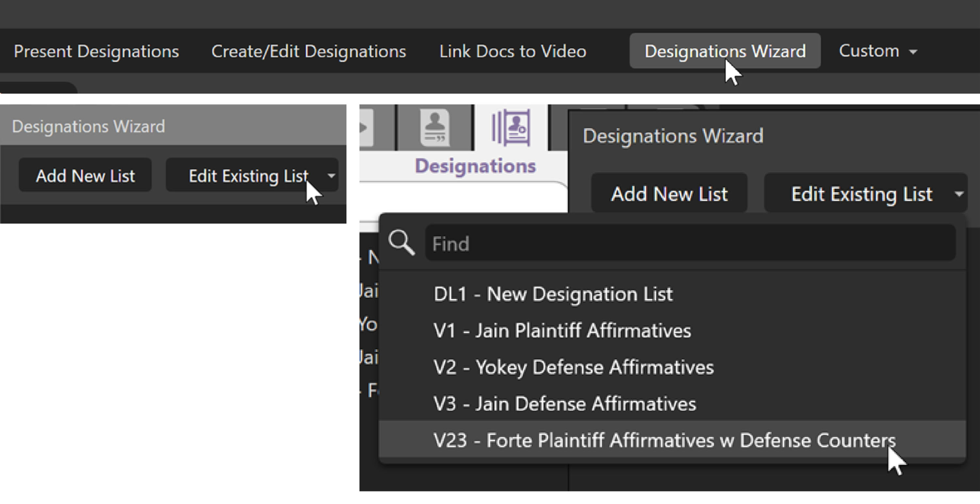The image size is (980, 504).
Task: Switch to Present Designations tab
Action: (x=96, y=51)
